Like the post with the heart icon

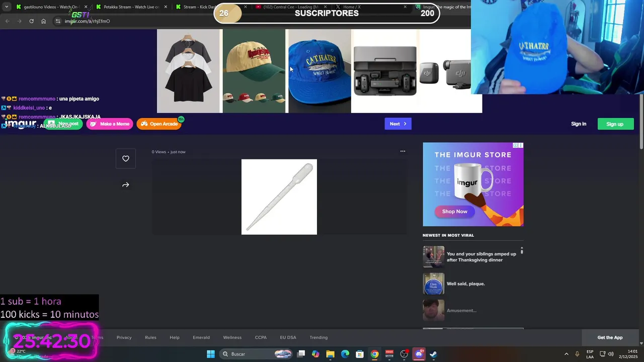click(x=126, y=158)
